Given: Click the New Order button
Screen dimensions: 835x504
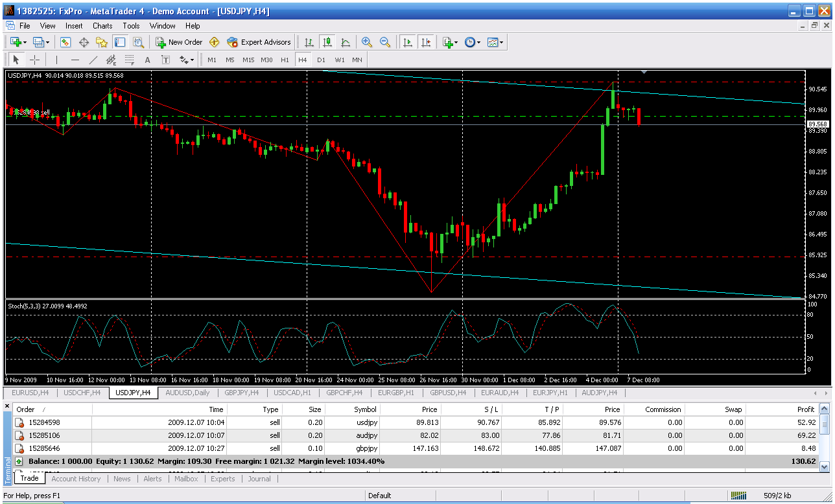Looking at the screenshot, I should (179, 42).
